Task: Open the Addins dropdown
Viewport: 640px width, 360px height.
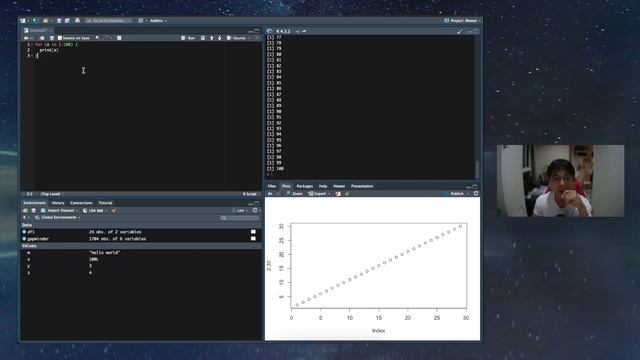Action: (158, 20)
